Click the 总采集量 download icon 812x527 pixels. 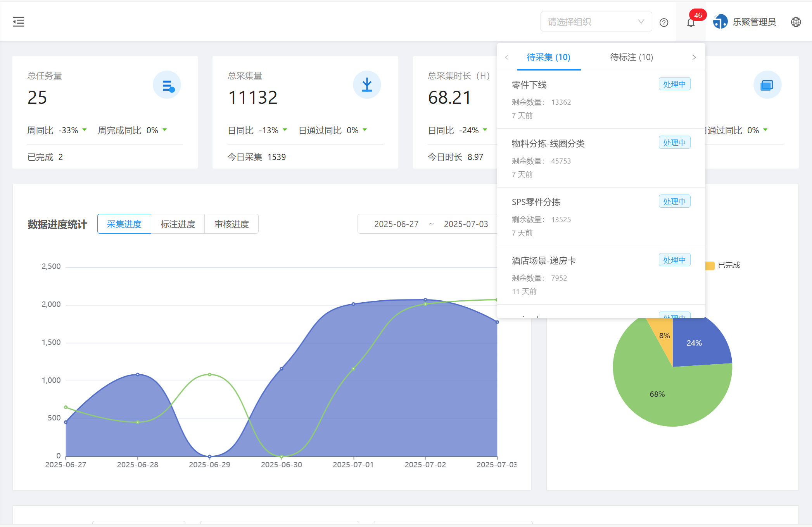[x=367, y=85]
